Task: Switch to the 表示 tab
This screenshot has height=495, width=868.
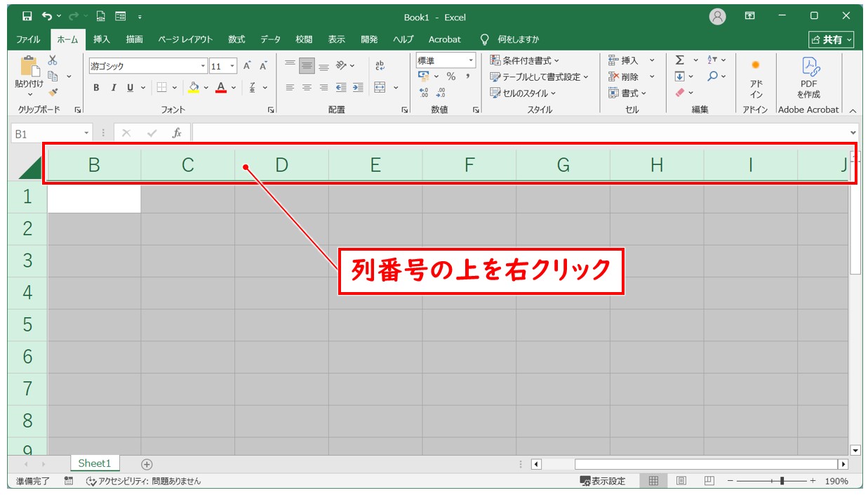Action: pos(337,39)
